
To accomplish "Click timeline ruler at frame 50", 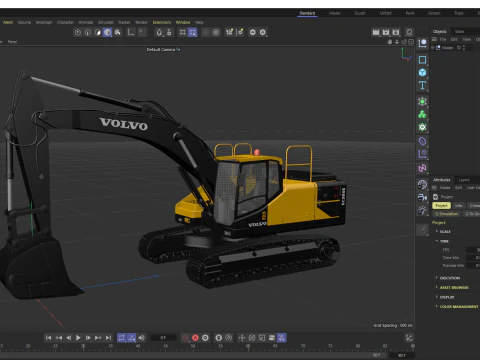I will [x=193, y=346].
